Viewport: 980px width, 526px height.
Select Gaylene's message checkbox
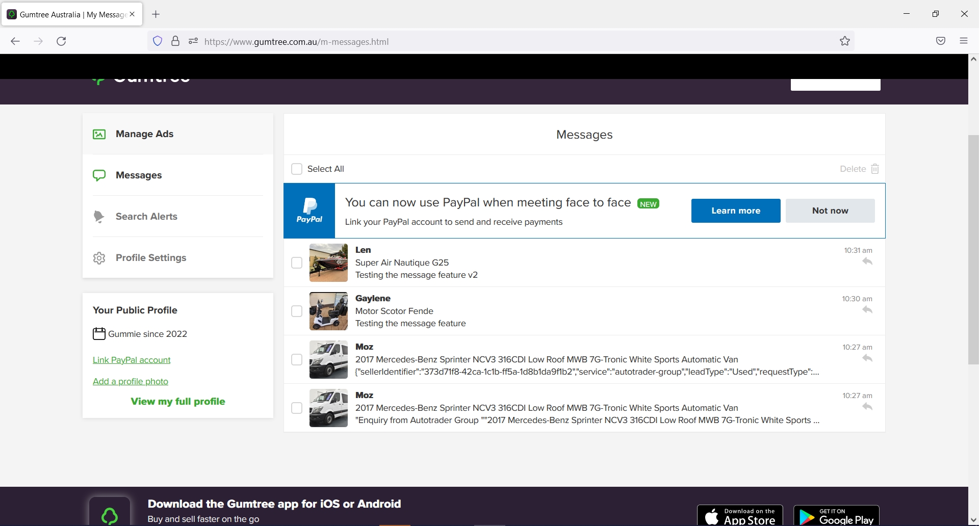tap(297, 311)
